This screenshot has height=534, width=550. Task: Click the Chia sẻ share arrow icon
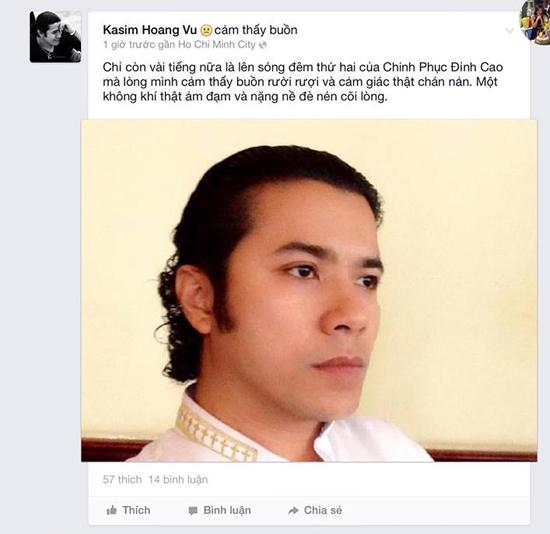coord(293,511)
